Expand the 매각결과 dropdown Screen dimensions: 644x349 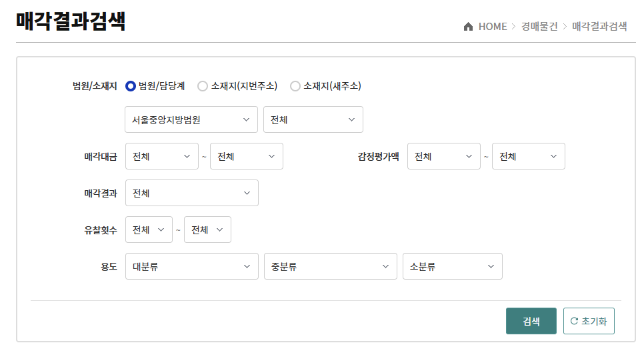[192, 193]
